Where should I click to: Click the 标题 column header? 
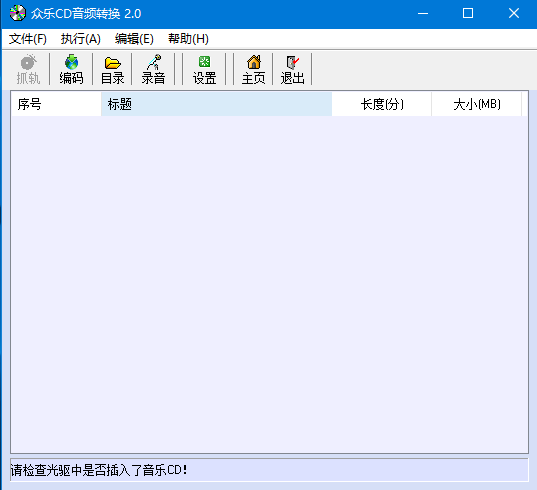216,104
